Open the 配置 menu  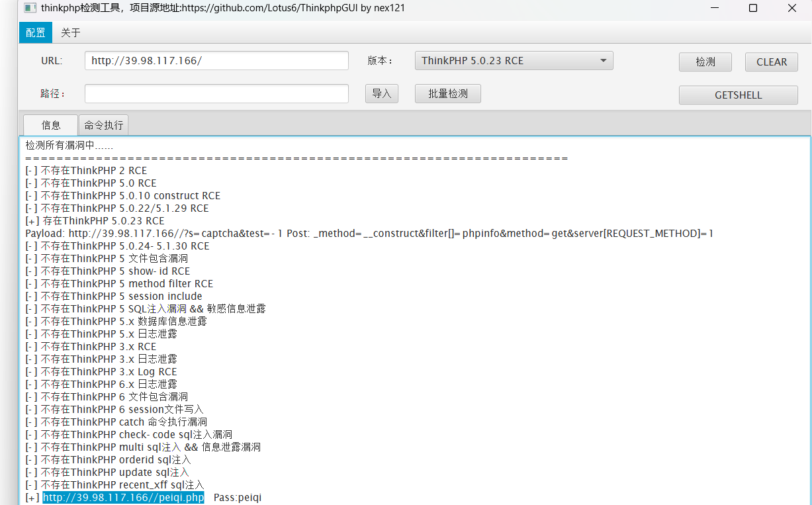(36, 32)
